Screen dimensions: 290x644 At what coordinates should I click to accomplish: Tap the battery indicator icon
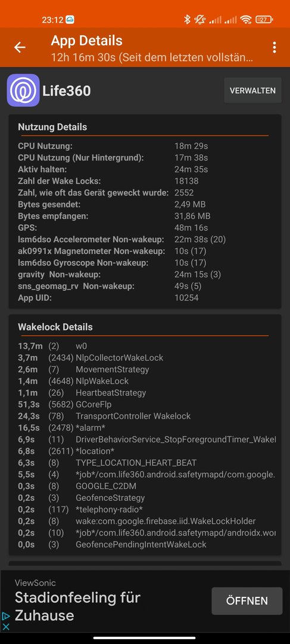[264, 19]
